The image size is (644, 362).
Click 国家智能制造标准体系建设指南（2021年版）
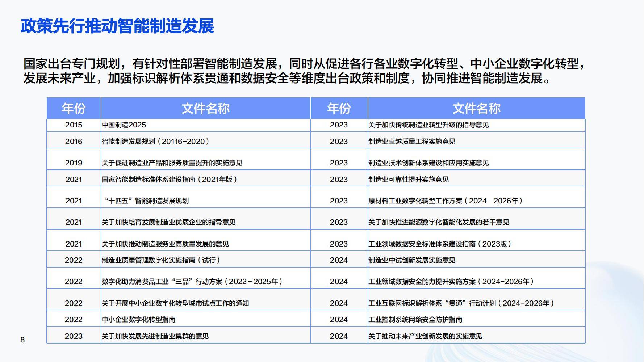pyautogui.click(x=205, y=178)
